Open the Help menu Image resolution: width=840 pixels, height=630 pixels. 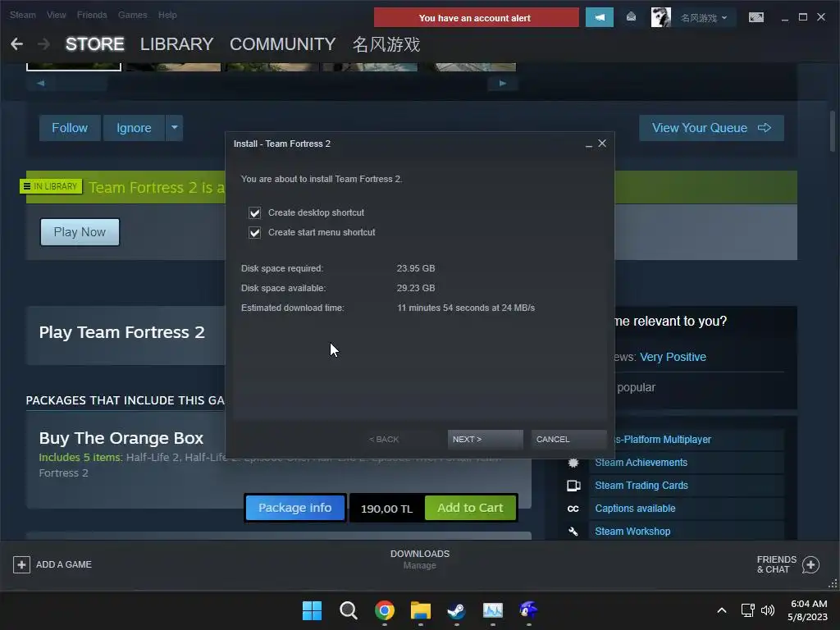coord(167,15)
